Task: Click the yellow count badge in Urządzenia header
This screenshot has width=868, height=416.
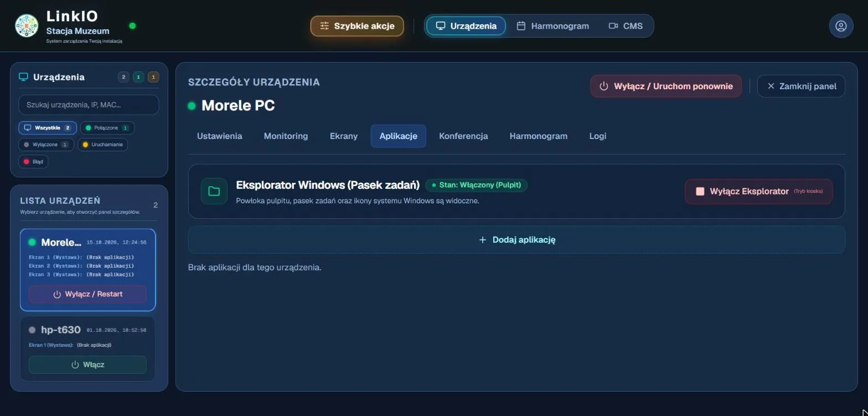Action: point(153,77)
